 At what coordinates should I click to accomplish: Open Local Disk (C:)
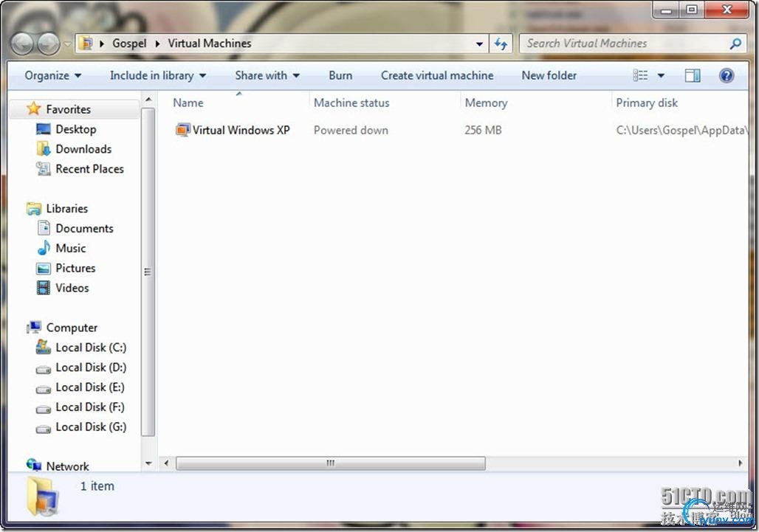click(x=91, y=348)
